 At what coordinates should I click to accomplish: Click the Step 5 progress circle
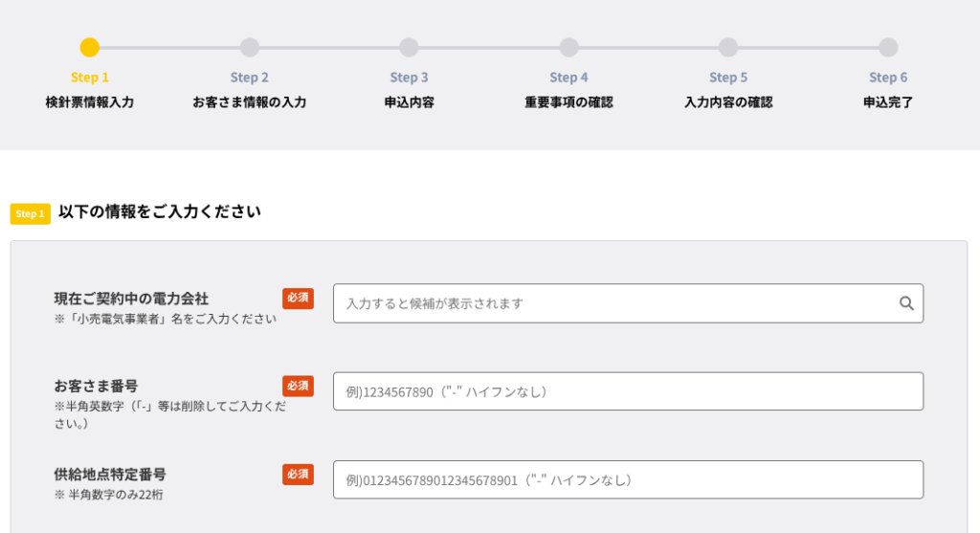coord(728,47)
